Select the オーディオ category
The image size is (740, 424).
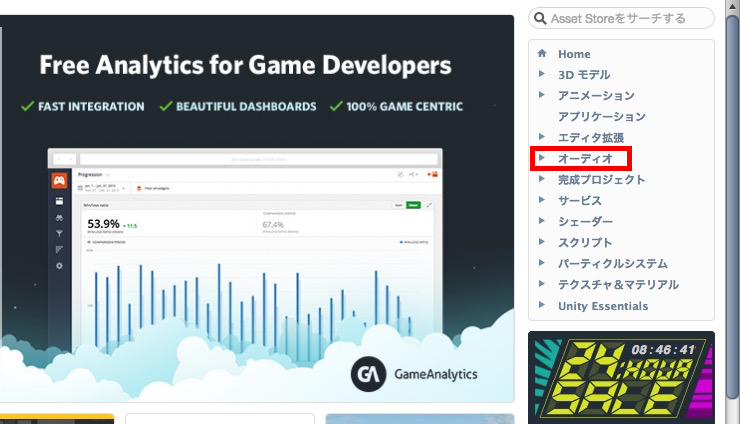[585, 159]
